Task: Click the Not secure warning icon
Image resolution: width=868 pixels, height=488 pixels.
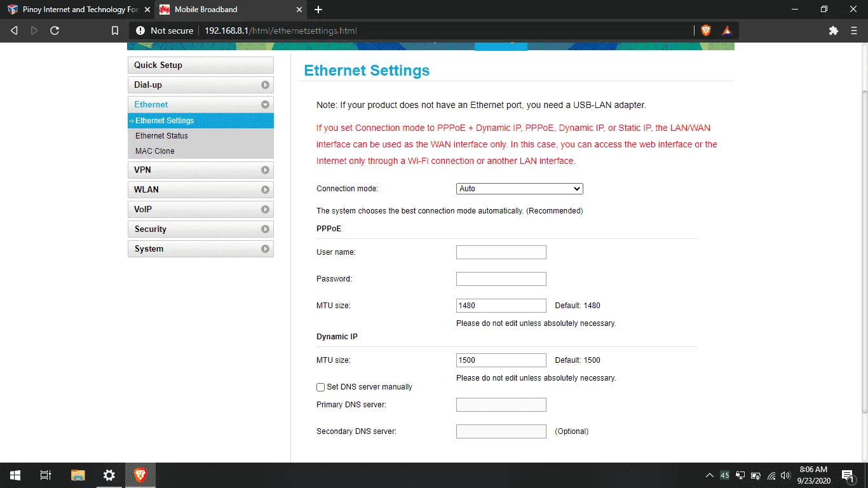Action: (x=140, y=30)
